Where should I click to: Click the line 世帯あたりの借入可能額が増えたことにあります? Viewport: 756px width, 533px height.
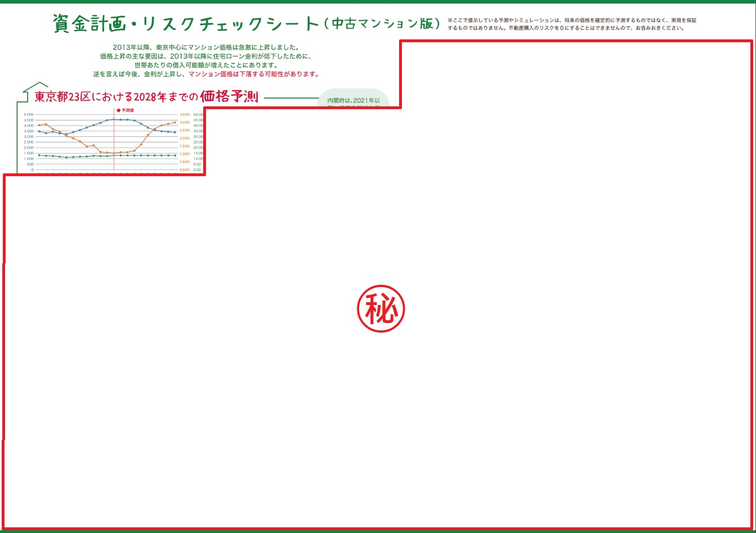point(205,65)
